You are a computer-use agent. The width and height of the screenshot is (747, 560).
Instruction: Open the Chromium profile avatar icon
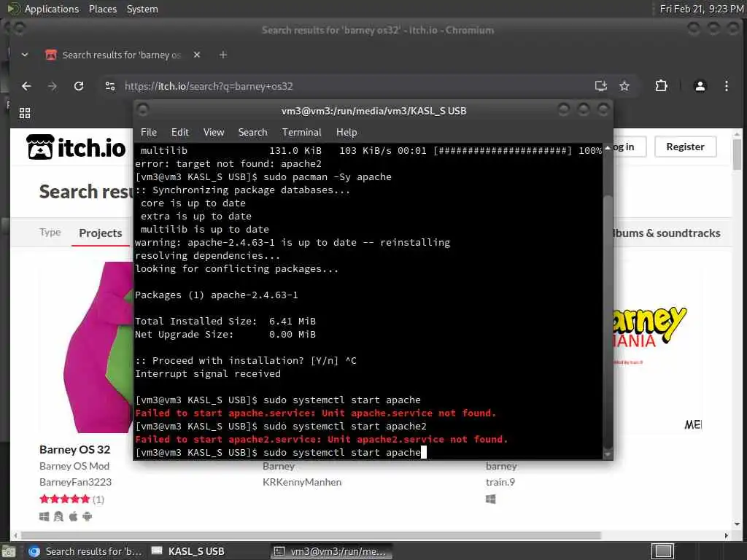[x=700, y=86]
